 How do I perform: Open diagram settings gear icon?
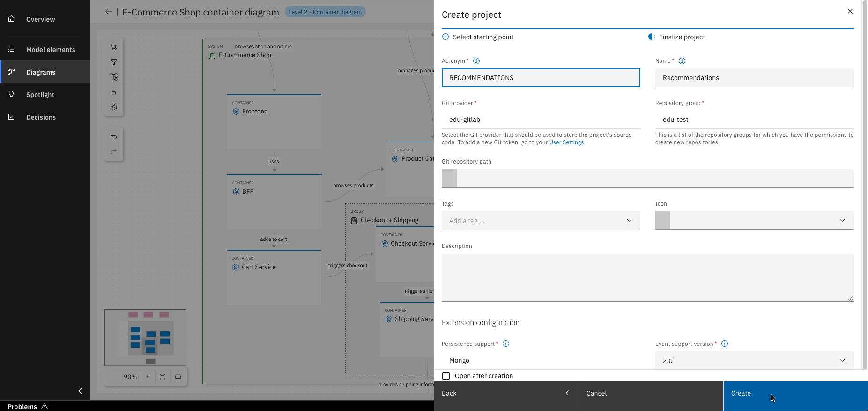114,107
